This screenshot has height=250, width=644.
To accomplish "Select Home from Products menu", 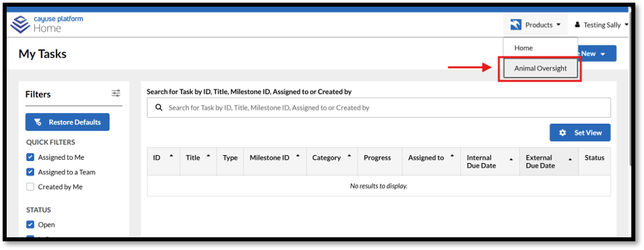I will 541,48.
